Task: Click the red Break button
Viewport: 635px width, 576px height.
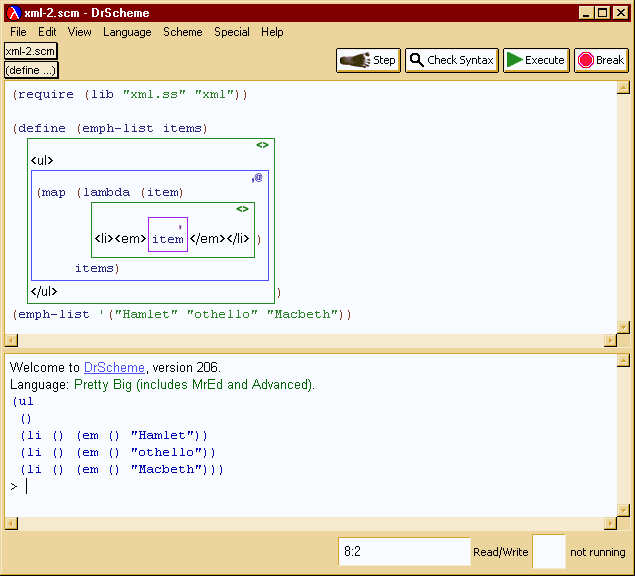Action: pos(601,60)
